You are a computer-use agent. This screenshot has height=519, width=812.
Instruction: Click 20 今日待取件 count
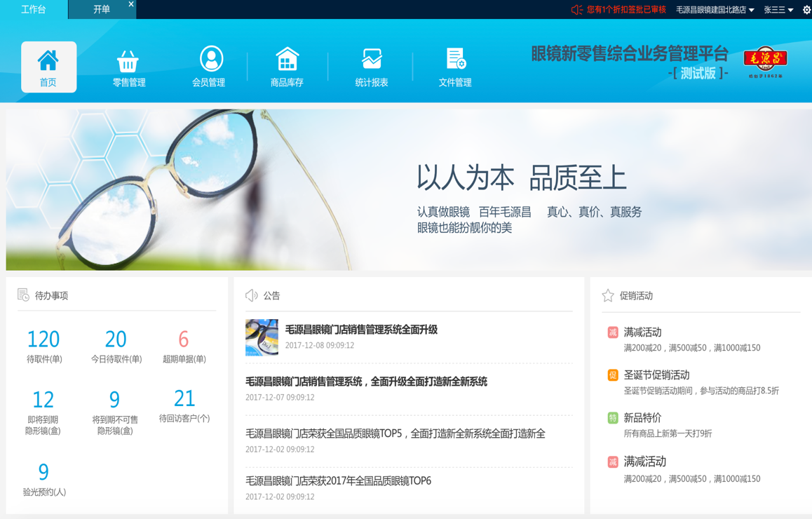(x=116, y=339)
